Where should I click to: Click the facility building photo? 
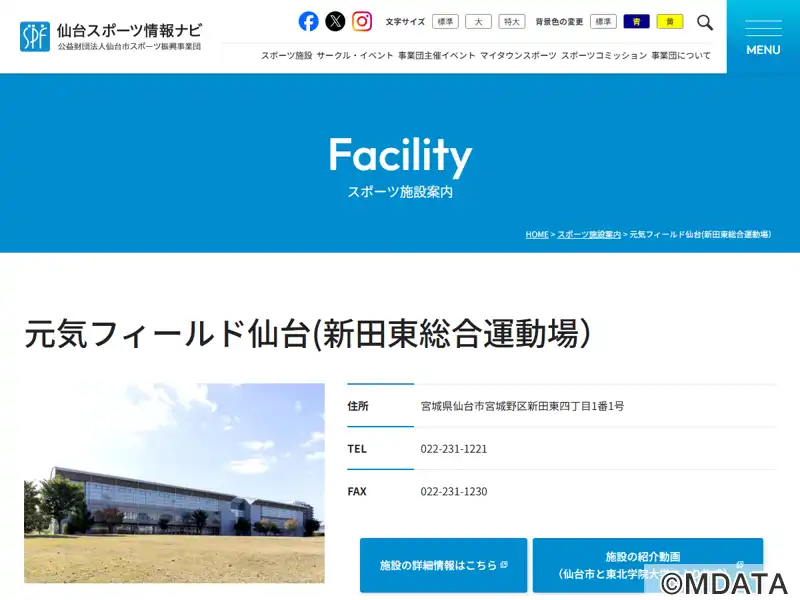174,483
